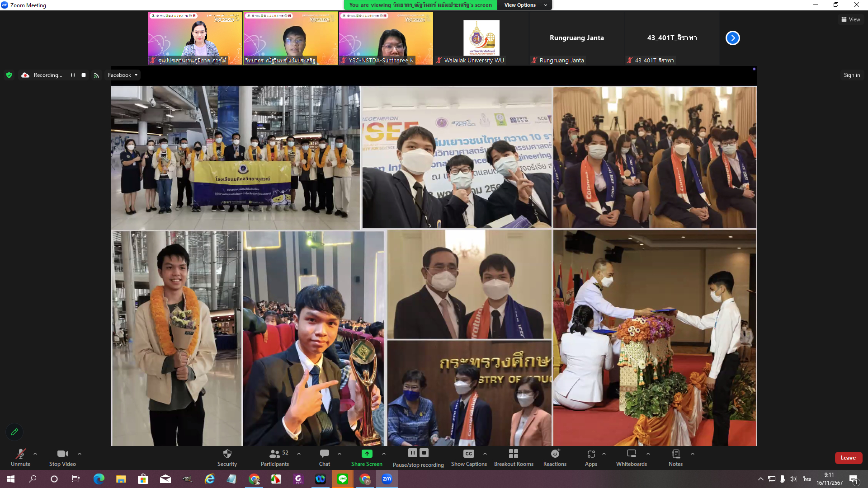Viewport: 868px width, 488px height.
Task: Open the Notes icon
Action: [676, 454]
